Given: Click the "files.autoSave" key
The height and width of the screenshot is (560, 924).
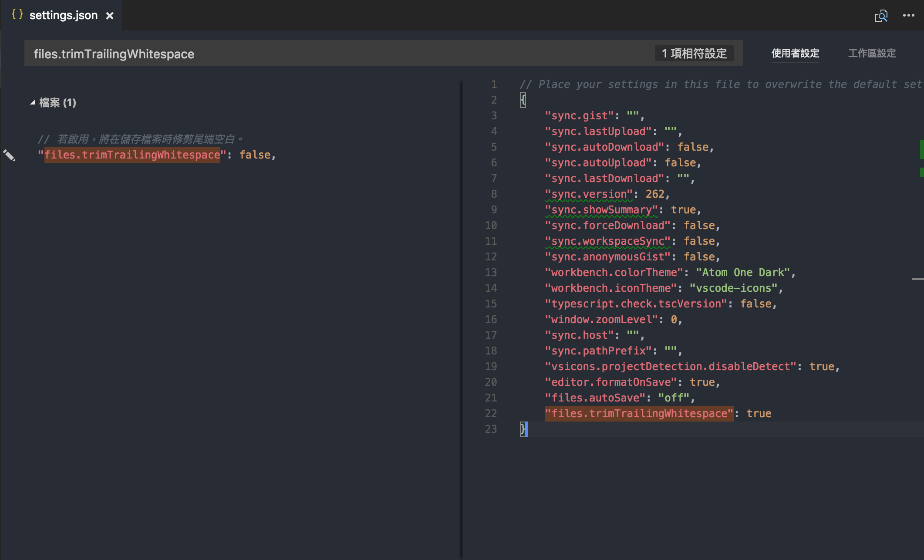Looking at the screenshot, I should 595,398.
